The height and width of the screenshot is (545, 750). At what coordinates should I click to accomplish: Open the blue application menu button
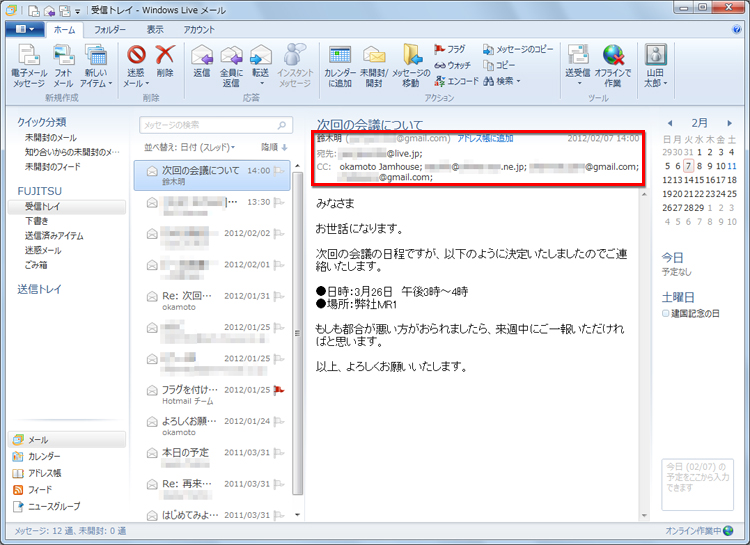pos(25,29)
